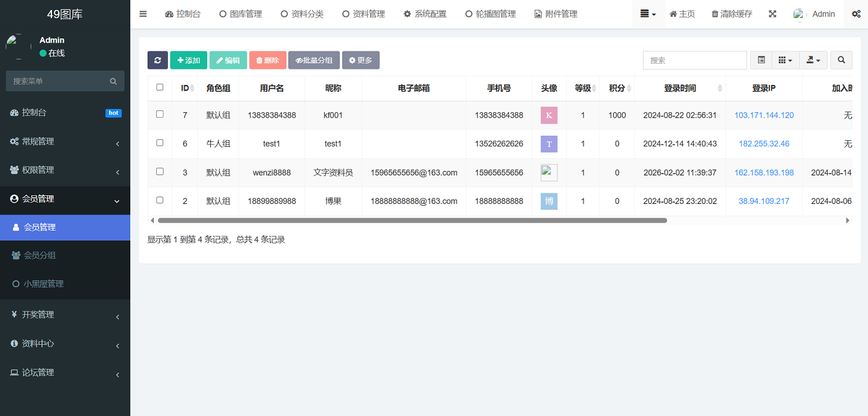Click inside the 搜索 search input field

point(694,60)
